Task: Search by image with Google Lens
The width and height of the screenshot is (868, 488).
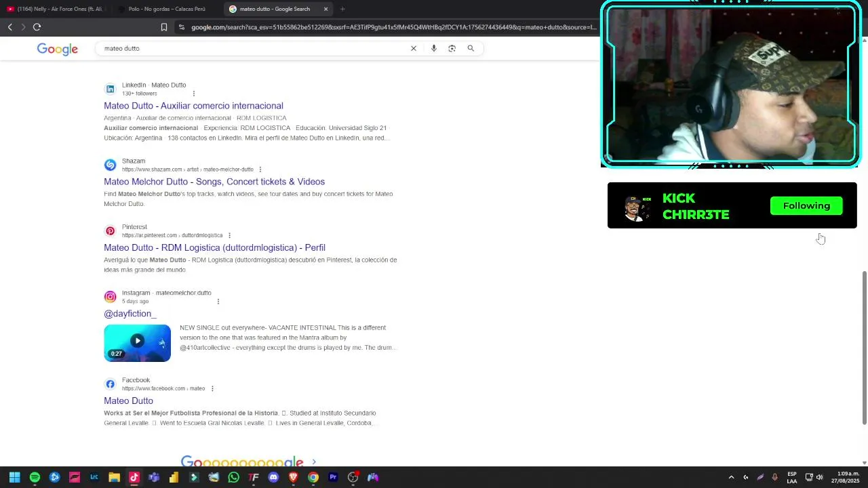Action: point(452,48)
